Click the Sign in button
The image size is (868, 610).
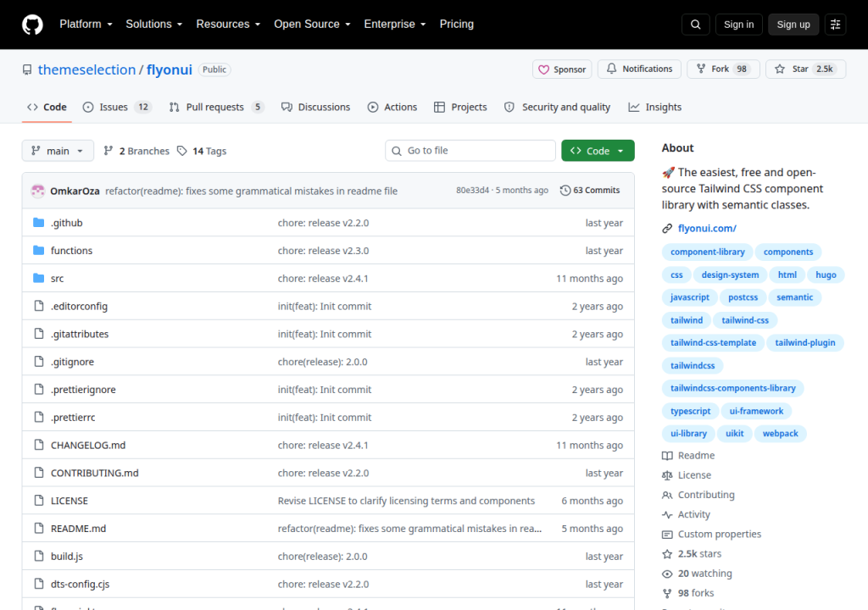(738, 25)
